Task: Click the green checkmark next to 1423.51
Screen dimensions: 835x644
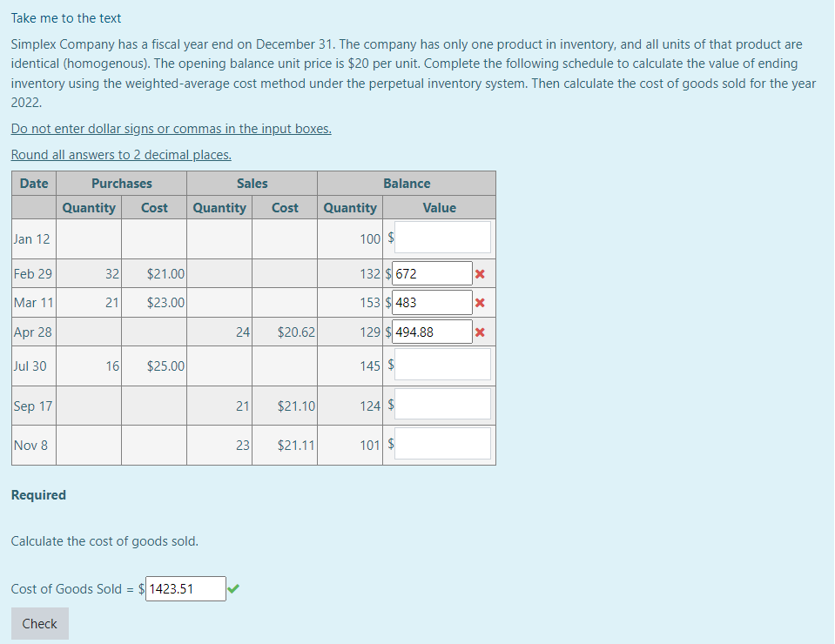Action: [232, 588]
